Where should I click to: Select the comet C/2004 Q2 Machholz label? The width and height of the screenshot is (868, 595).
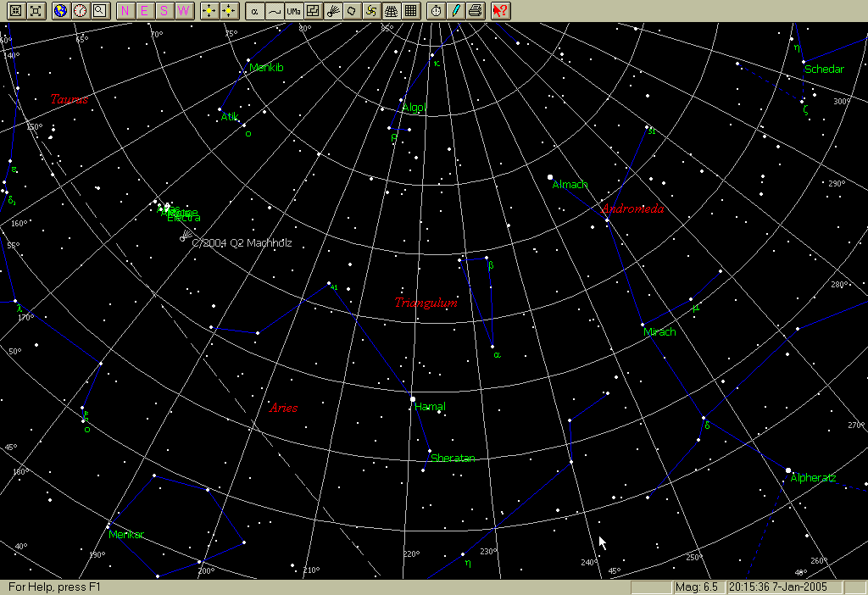tap(242, 243)
